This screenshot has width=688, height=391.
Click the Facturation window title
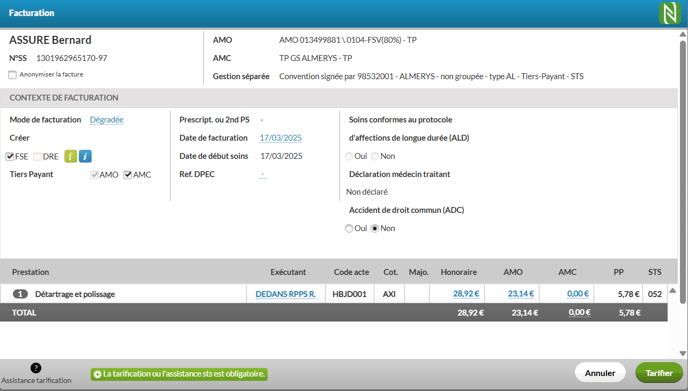[32, 13]
